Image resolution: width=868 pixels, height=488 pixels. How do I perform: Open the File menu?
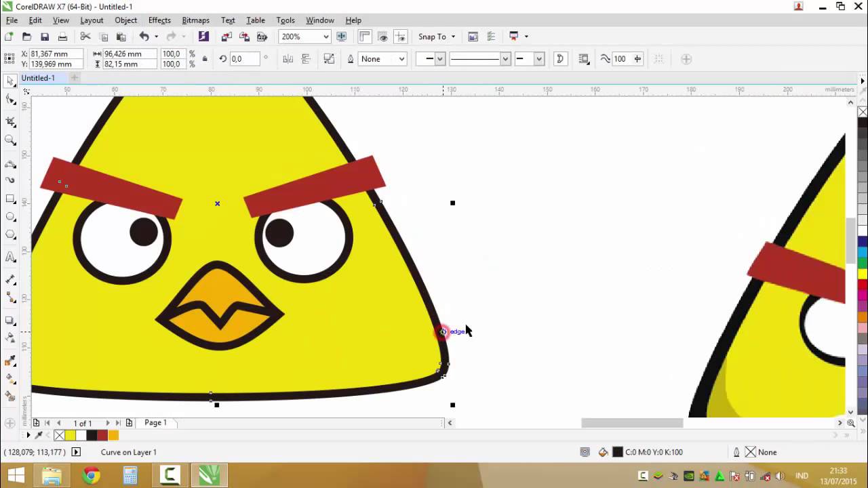pyautogui.click(x=12, y=20)
